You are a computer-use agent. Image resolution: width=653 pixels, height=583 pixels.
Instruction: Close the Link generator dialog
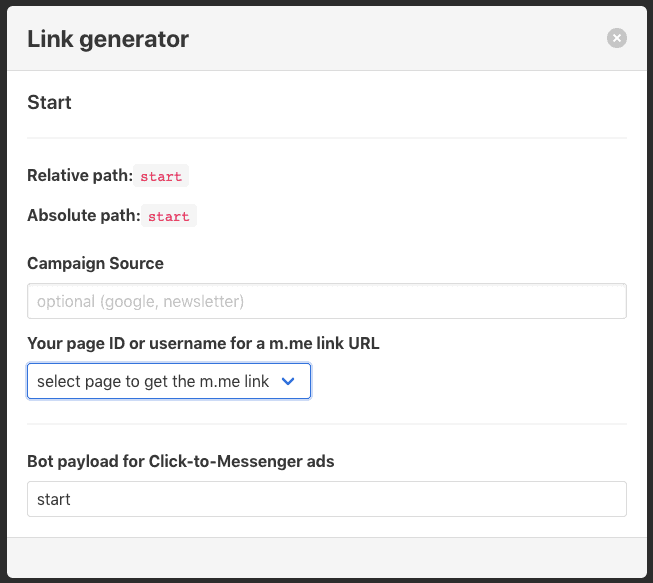[616, 38]
